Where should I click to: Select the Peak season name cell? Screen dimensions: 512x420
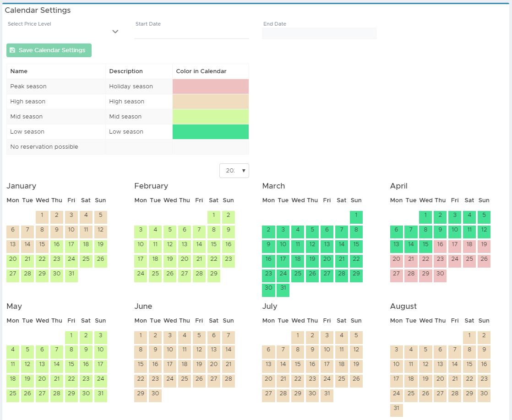56,86
